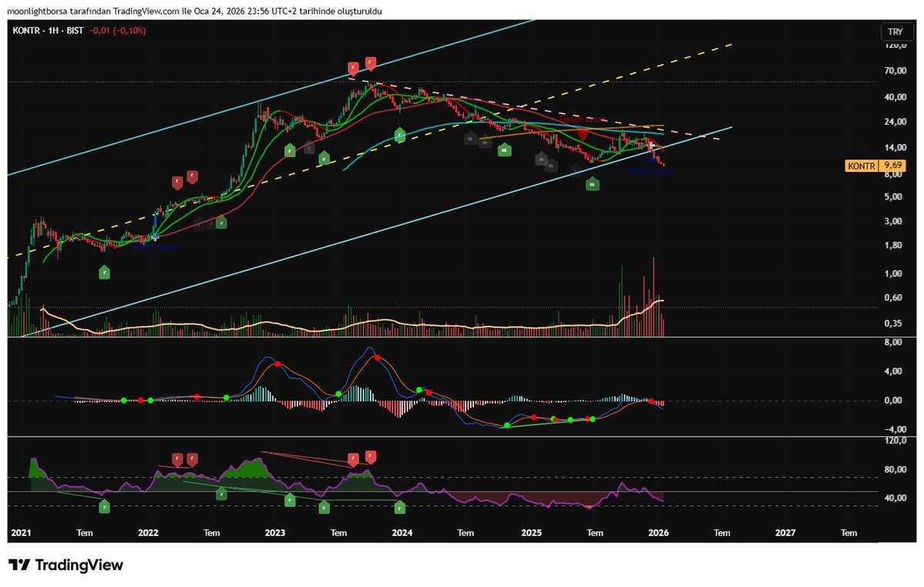The width and height of the screenshot is (924, 587).
Task: Click the 2025 label on time axis
Action: [x=532, y=533]
